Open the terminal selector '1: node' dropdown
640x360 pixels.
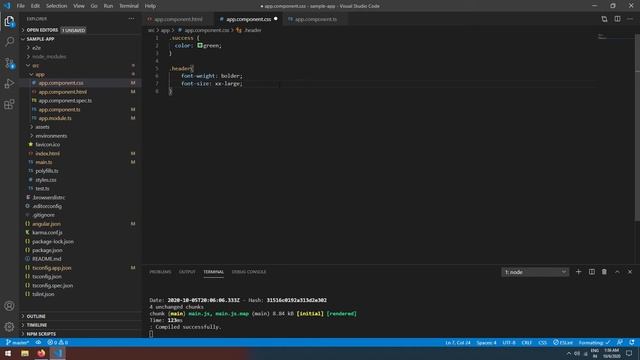click(535, 272)
